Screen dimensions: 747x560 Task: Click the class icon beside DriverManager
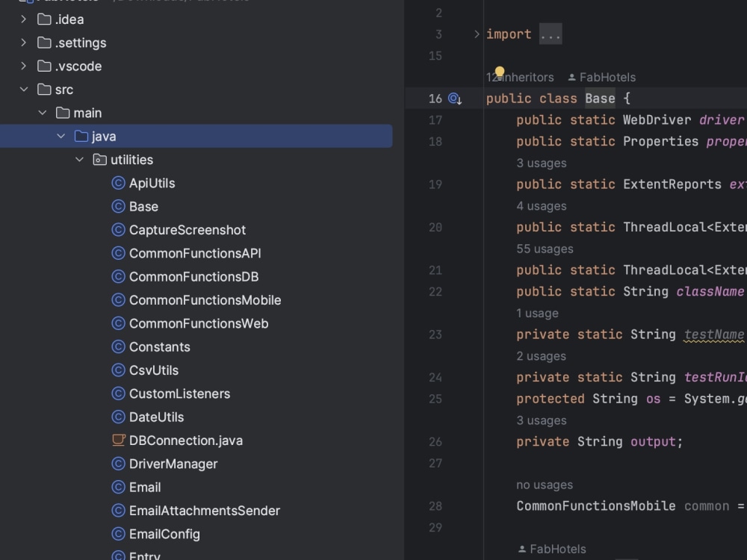(x=118, y=464)
